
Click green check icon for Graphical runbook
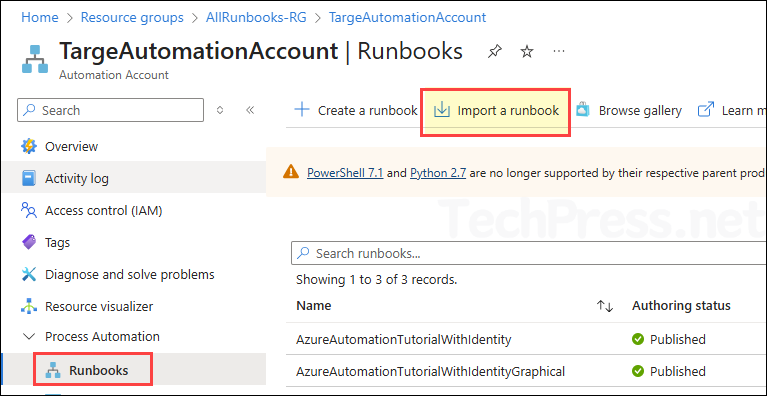638,371
